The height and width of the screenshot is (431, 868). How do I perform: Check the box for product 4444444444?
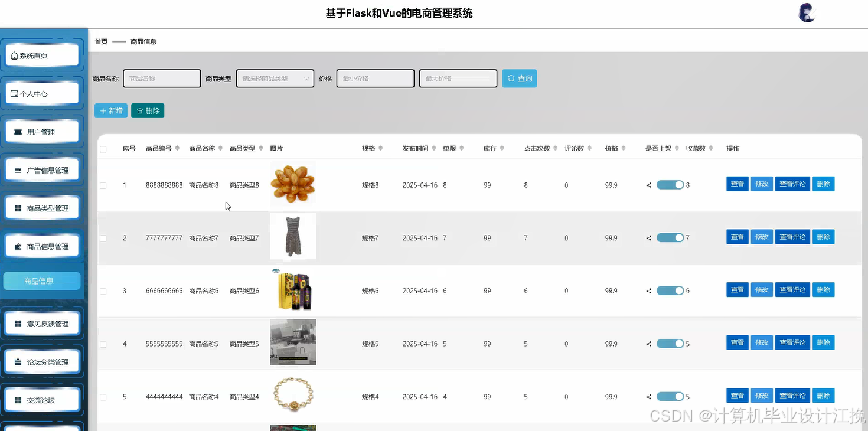click(103, 397)
